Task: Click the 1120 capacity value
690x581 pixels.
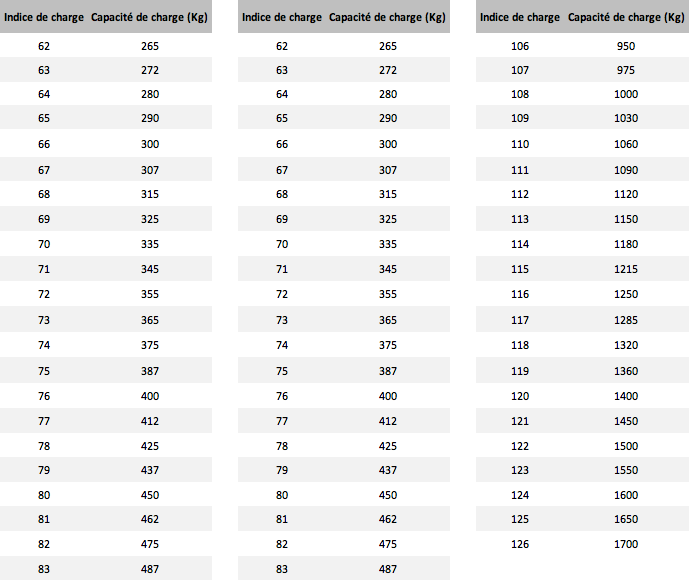Action: pos(626,194)
